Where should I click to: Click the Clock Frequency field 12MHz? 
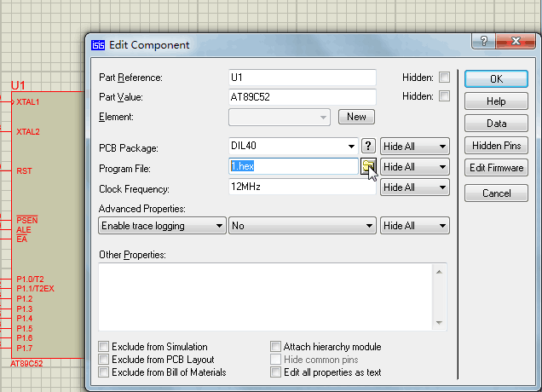click(x=303, y=187)
